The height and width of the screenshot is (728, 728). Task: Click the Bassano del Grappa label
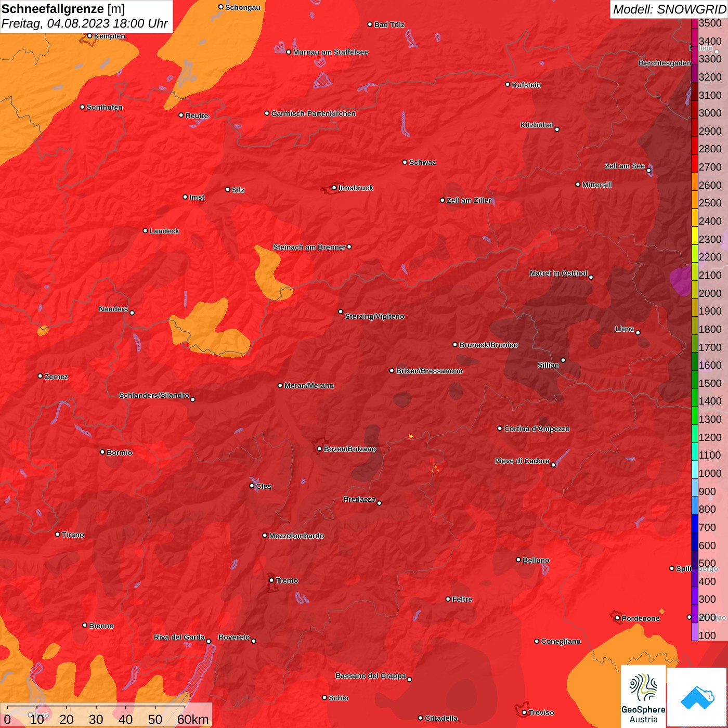pyautogui.click(x=371, y=675)
